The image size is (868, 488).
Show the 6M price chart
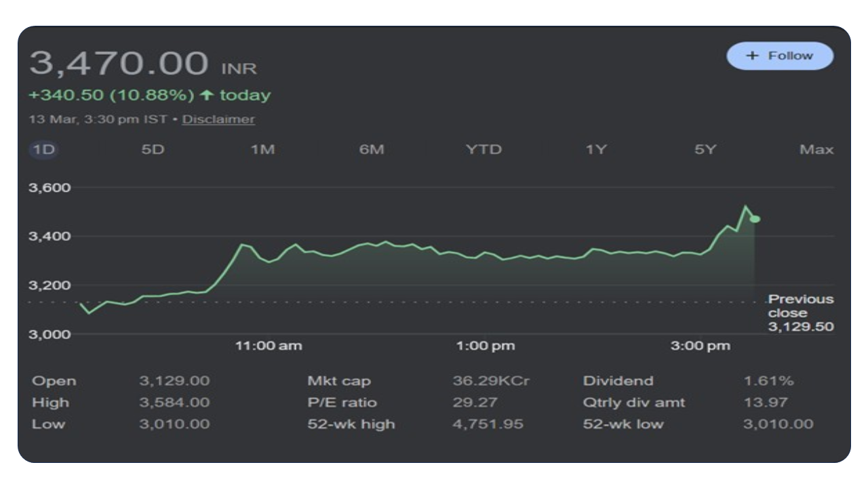tap(371, 150)
